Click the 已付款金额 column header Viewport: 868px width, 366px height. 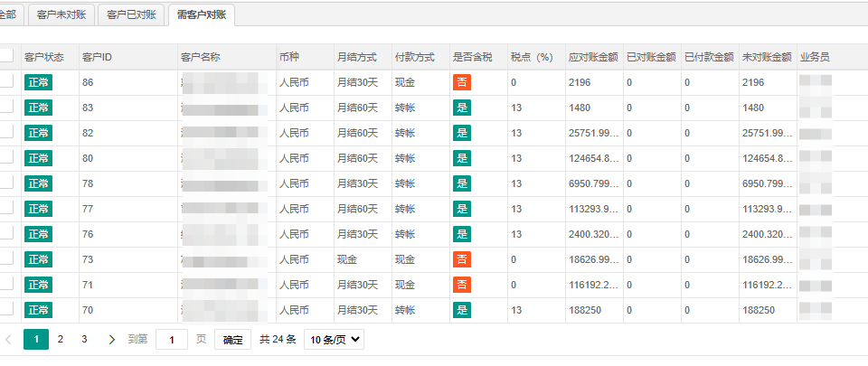click(x=709, y=57)
